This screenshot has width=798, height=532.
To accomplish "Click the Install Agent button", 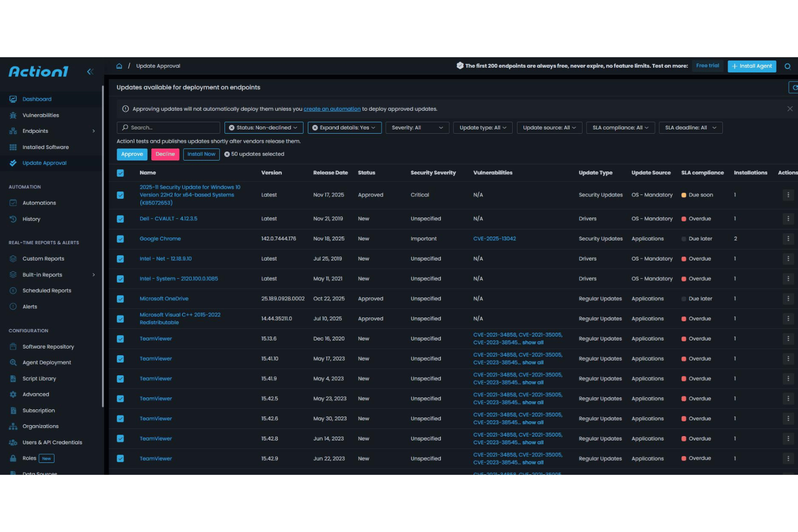I will point(752,66).
